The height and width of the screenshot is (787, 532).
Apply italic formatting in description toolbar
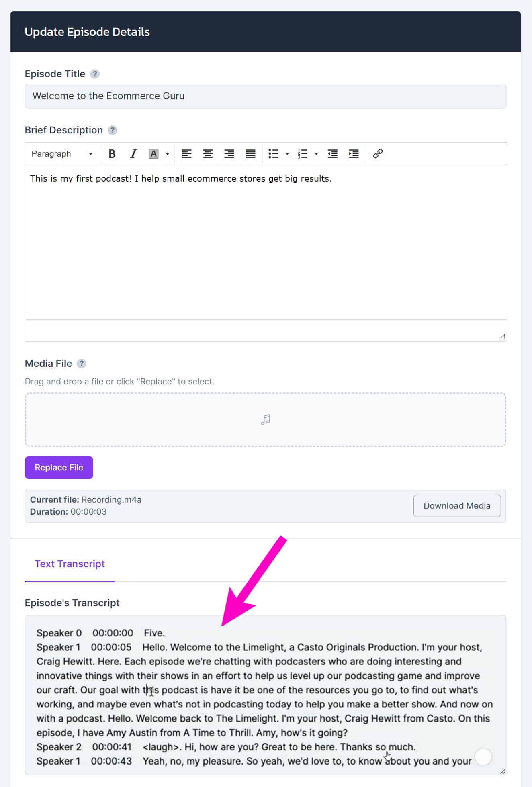point(133,154)
